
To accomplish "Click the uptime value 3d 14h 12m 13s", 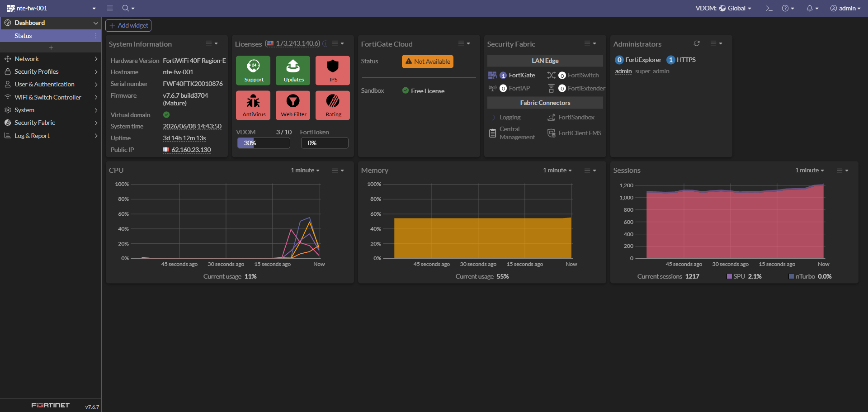I will click(x=184, y=138).
